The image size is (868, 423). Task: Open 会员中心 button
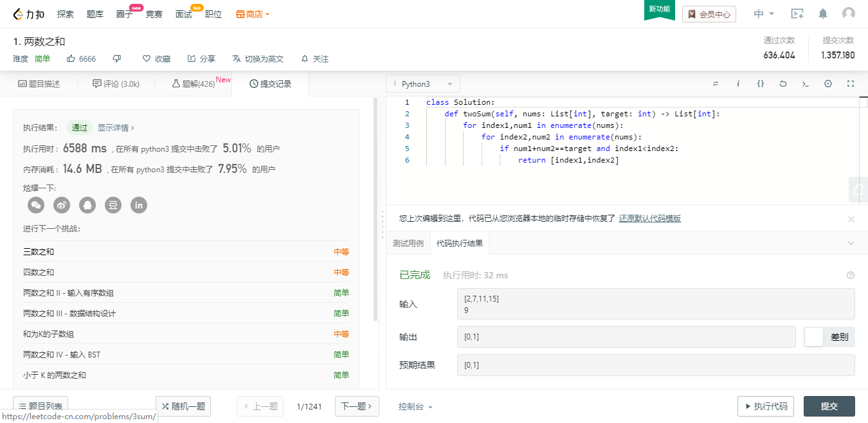pyautogui.click(x=709, y=14)
